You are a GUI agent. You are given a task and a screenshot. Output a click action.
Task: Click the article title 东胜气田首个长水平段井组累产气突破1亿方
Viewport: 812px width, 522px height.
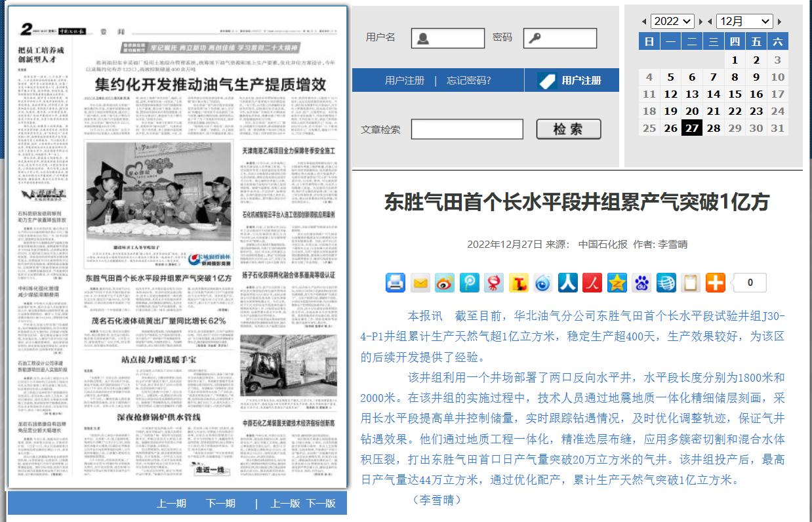coord(577,201)
